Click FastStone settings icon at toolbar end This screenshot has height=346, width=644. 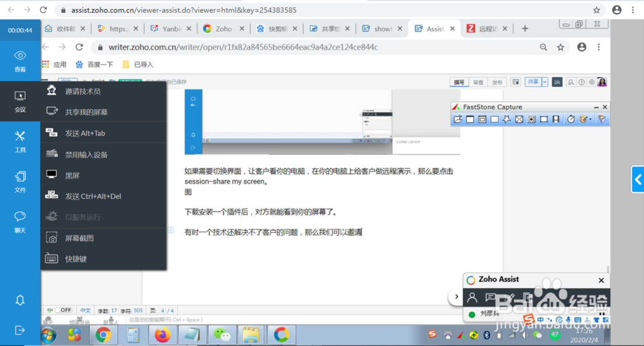click(601, 119)
